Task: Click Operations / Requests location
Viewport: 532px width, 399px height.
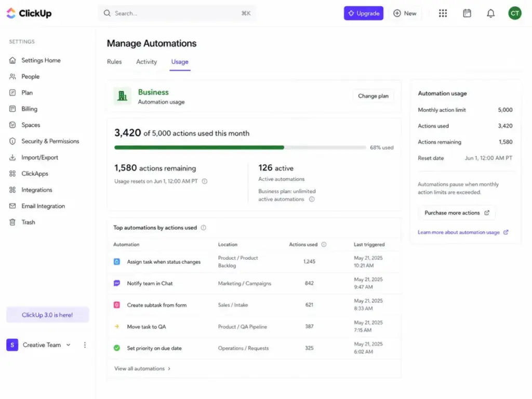Action: [x=243, y=348]
